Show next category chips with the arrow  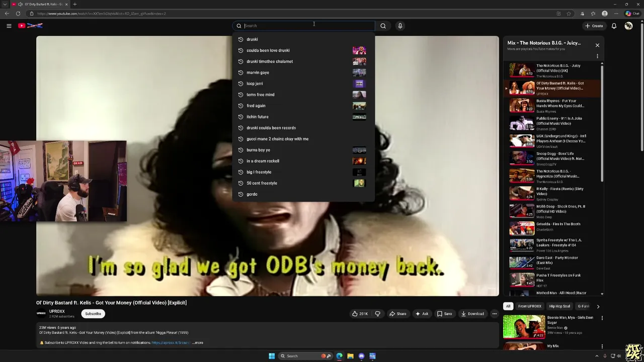point(598,306)
